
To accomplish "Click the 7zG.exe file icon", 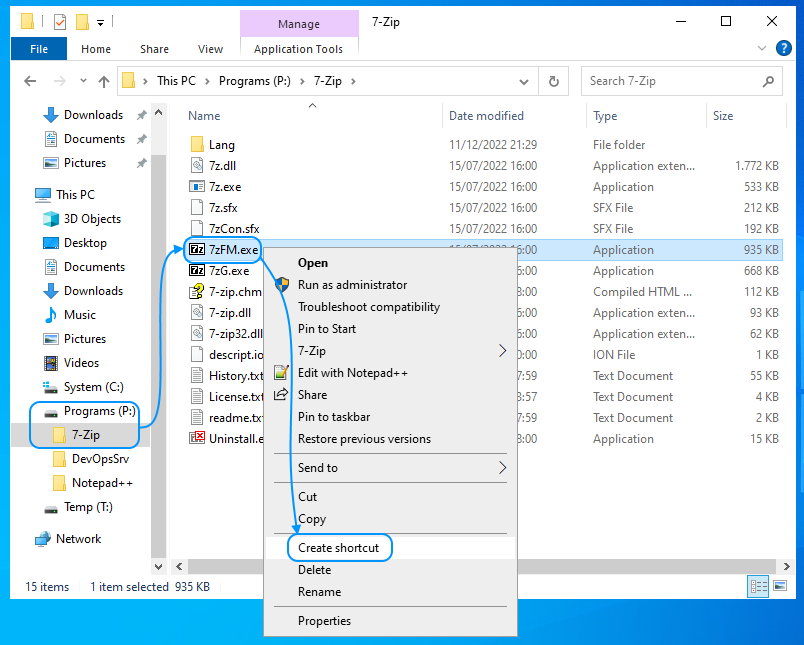I will coord(197,271).
